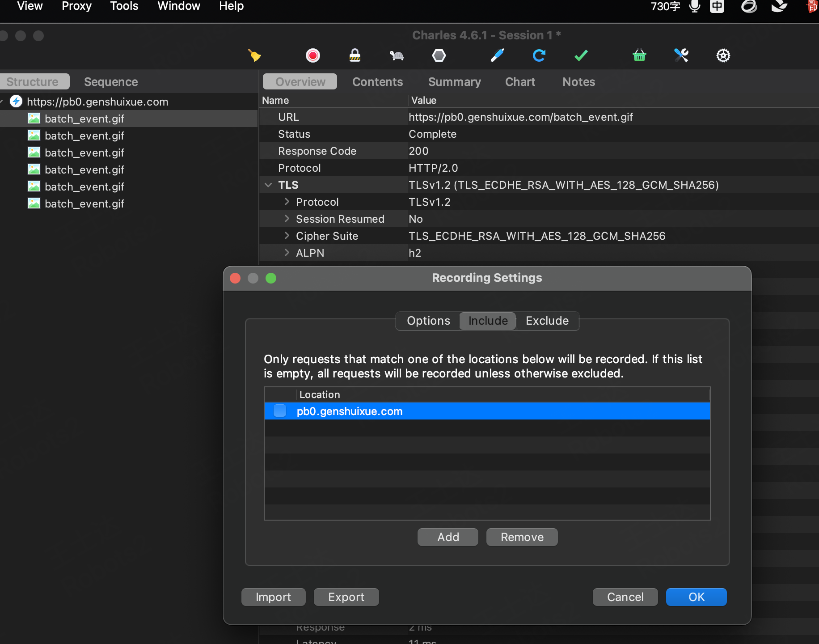819x644 pixels.
Task: Collapse the TLS section
Action: (x=268, y=185)
